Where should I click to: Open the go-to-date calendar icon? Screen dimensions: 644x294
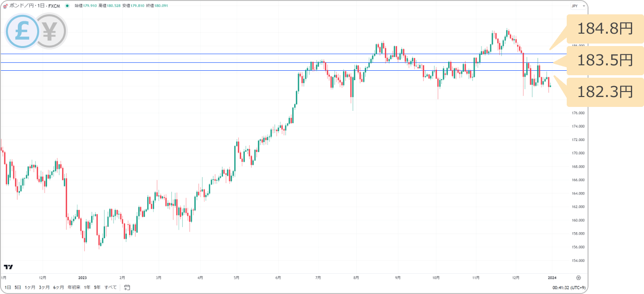pos(127,287)
